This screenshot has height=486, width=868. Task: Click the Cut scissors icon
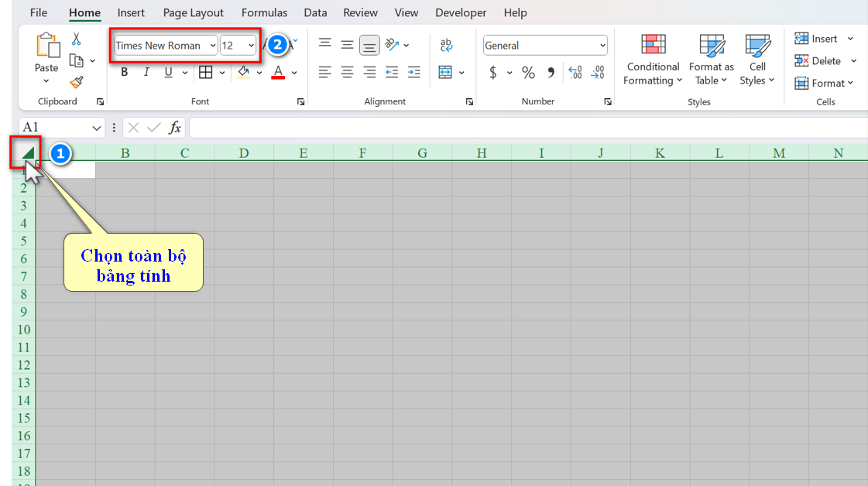[x=76, y=39]
